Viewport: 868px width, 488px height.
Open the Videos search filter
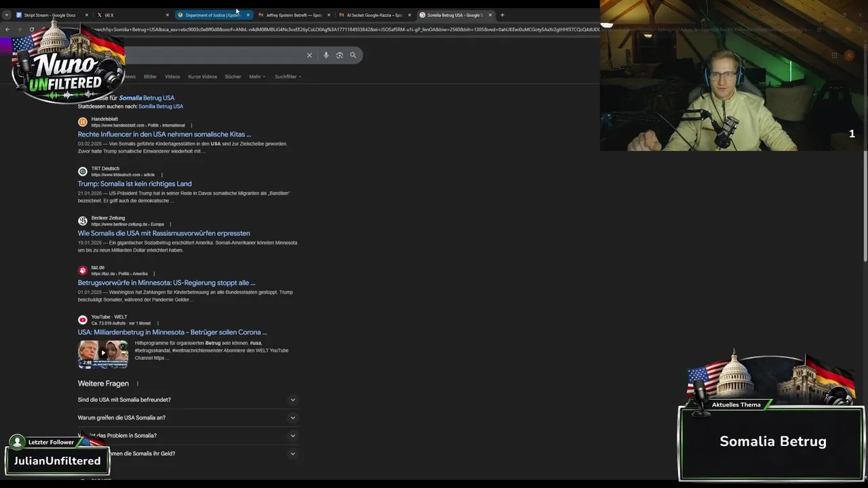point(172,77)
